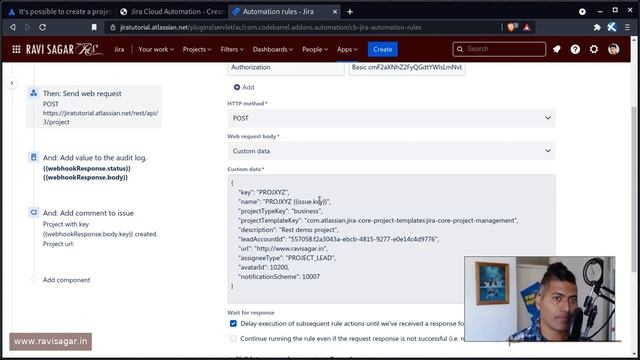Expand the Filters menu
640x360 pixels.
[232, 49]
